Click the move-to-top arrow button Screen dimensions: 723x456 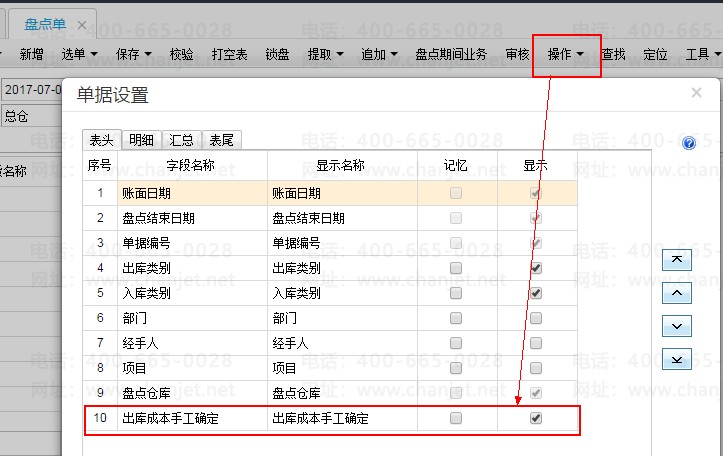pos(677,260)
